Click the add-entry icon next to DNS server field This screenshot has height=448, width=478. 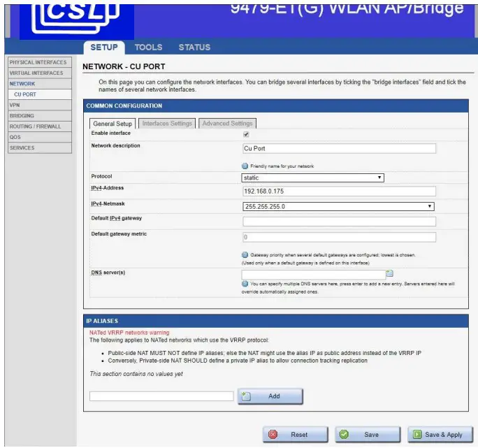389,273
